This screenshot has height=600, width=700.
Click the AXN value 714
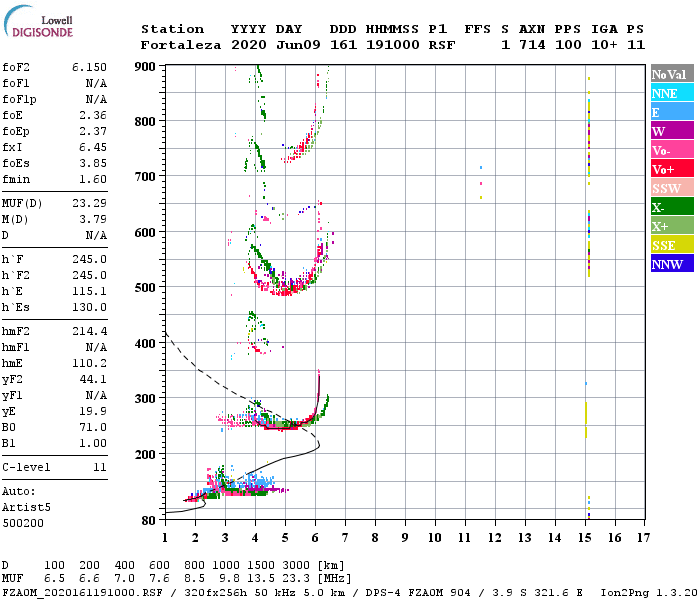point(532,45)
